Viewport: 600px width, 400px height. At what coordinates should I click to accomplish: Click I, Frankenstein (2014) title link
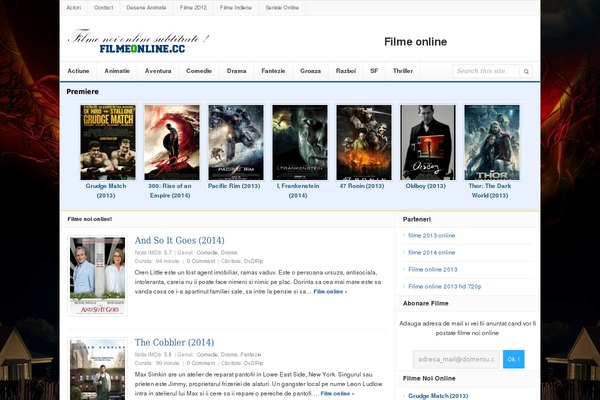(x=298, y=191)
